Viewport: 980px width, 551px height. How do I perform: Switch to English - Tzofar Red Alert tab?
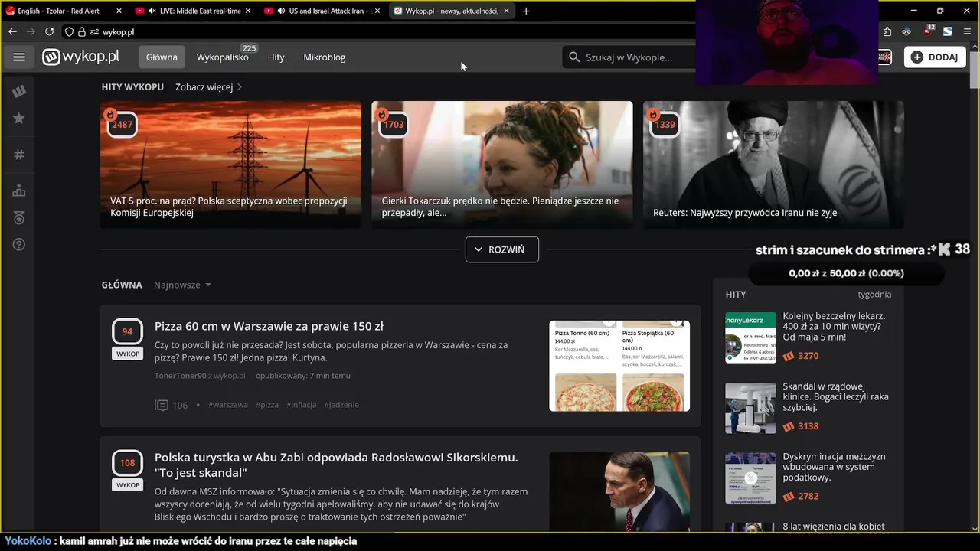pos(64,11)
